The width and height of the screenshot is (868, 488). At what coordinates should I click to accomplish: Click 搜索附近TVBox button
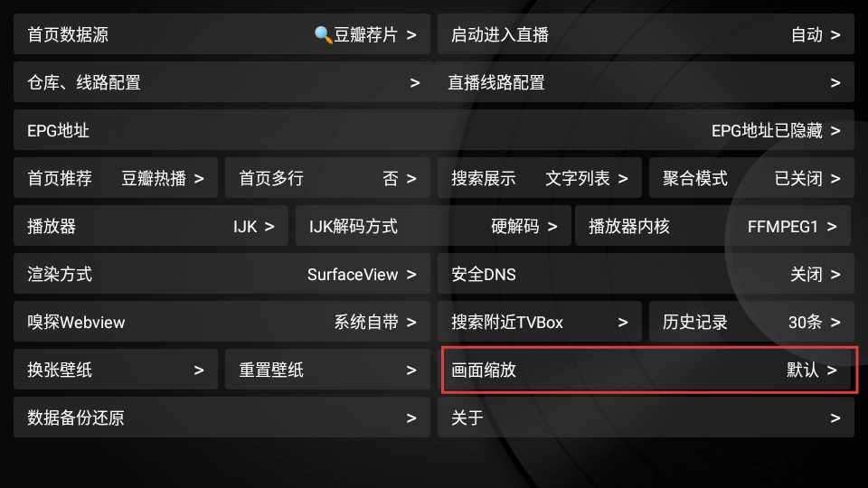[540, 322]
